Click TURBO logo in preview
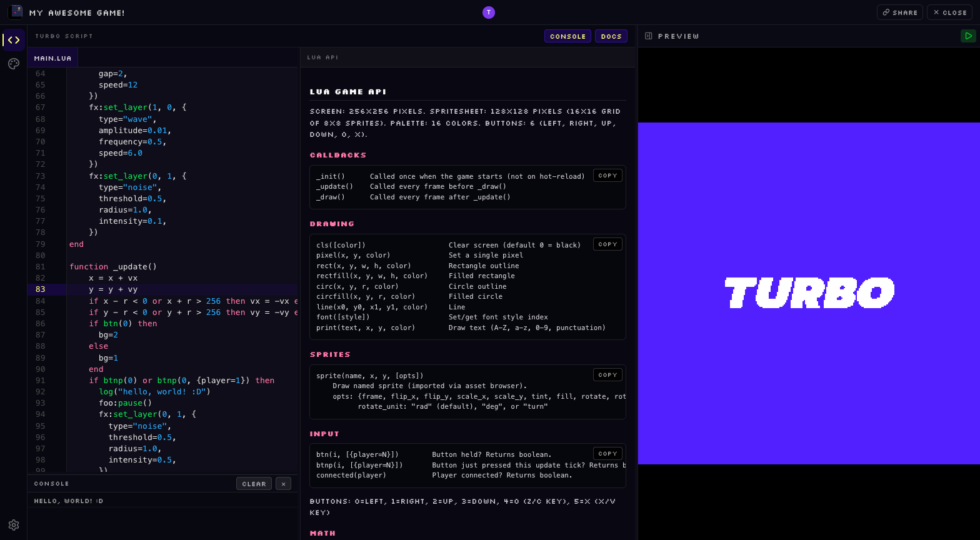The width and height of the screenshot is (980, 540). (x=809, y=293)
